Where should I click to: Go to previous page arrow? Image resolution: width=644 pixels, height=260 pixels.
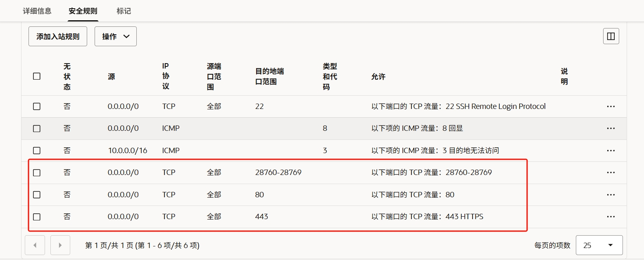[x=35, y=245]
